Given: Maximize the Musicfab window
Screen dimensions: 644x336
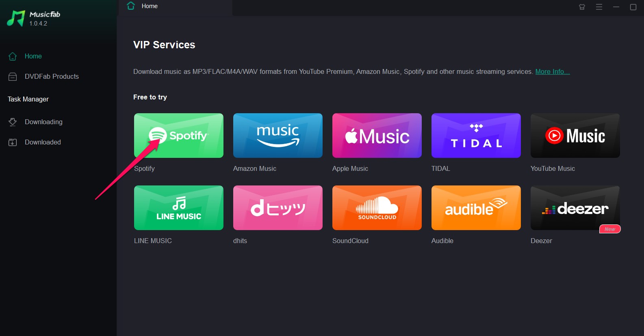Looking at the screenshot, I should 633,7.
